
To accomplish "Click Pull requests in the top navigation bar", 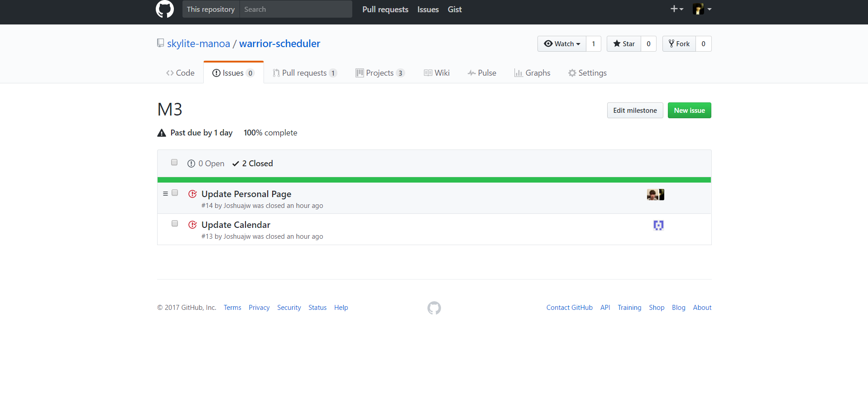I will click(385, 10).
